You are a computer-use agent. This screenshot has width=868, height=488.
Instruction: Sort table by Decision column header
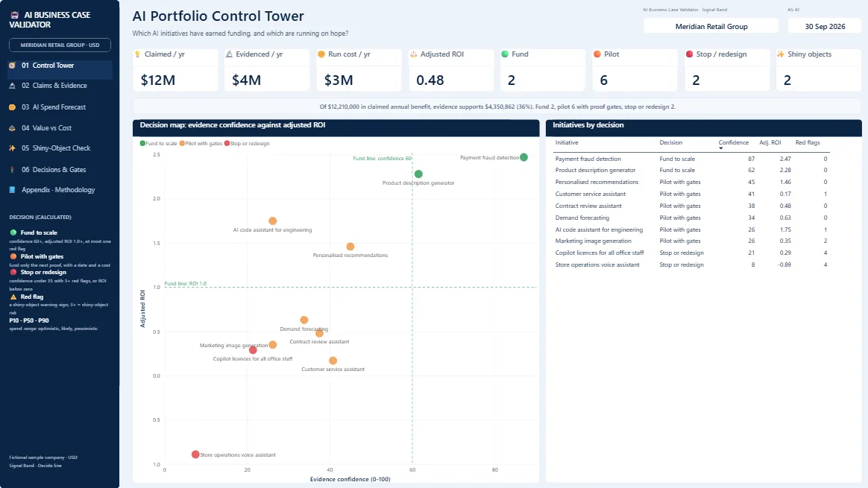point(671,143)
